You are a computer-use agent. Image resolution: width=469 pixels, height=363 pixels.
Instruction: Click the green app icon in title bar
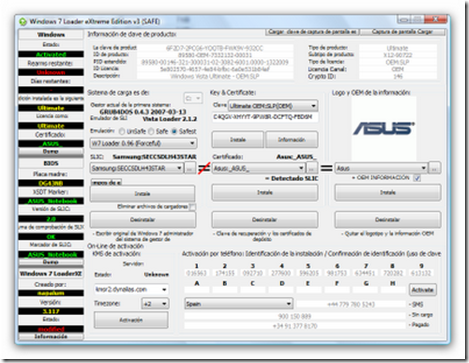coord(23,22)
